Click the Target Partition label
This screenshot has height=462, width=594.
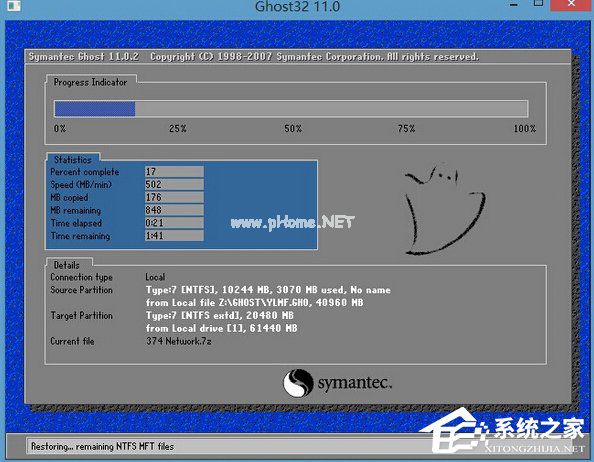point(81,316)
